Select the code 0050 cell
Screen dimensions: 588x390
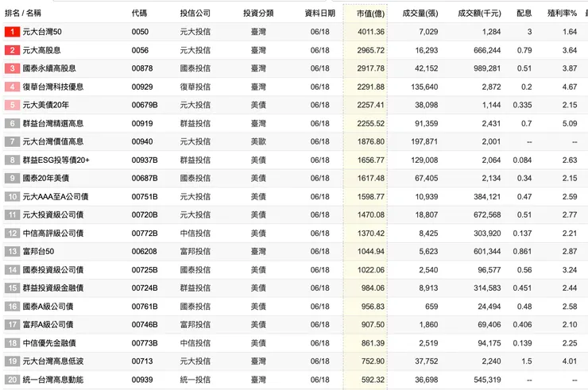click(x=140, y=32)
